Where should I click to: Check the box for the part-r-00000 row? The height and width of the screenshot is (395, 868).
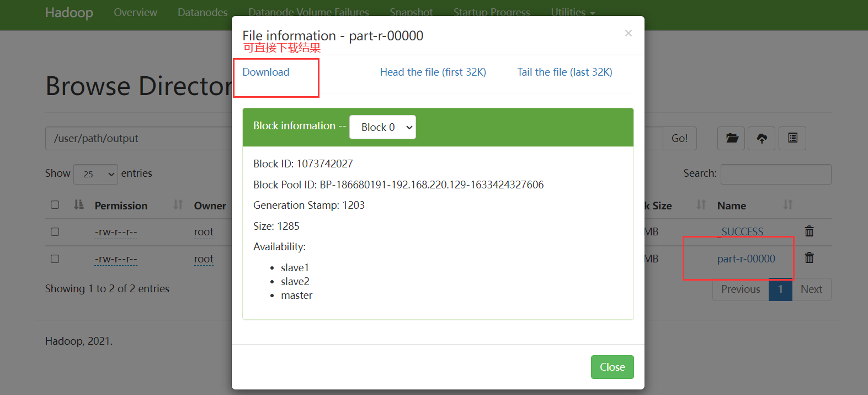(x=55, y=259)
